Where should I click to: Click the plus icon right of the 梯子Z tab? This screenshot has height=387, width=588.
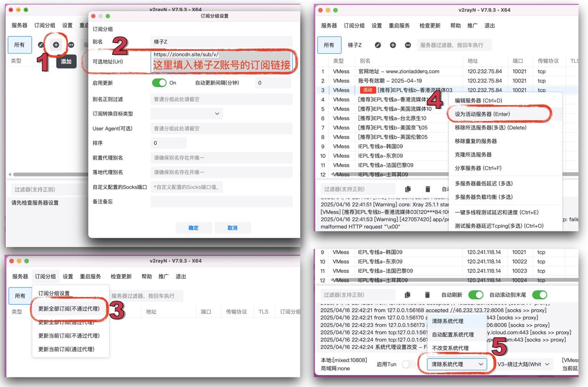(x=393, y=45)
